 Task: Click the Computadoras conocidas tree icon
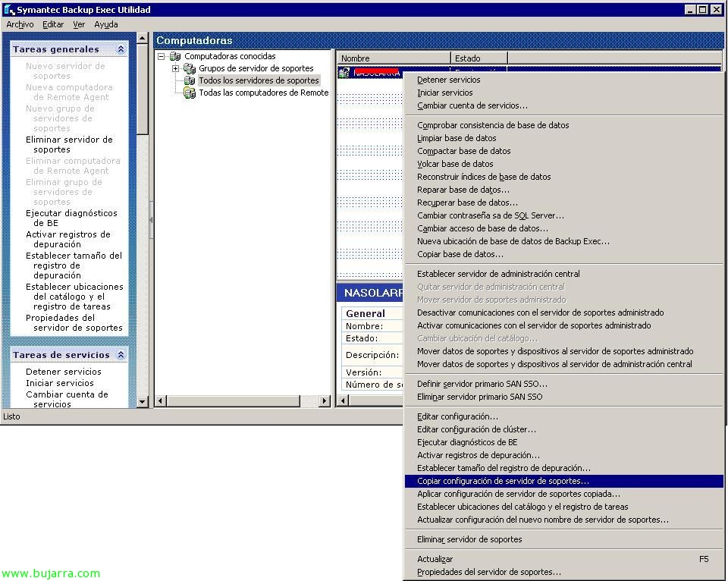pyautogui.click(x=175, y=56)
